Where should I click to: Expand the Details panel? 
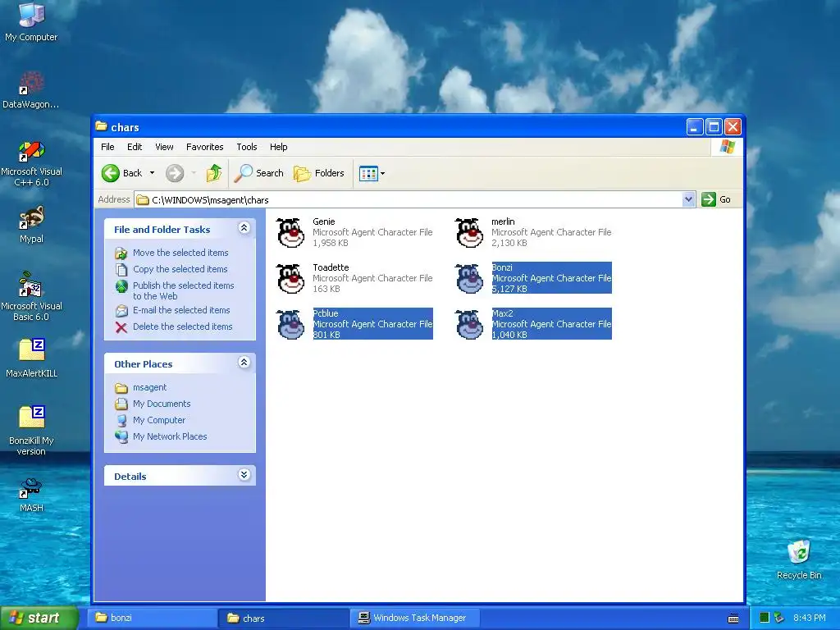[244, 475]
